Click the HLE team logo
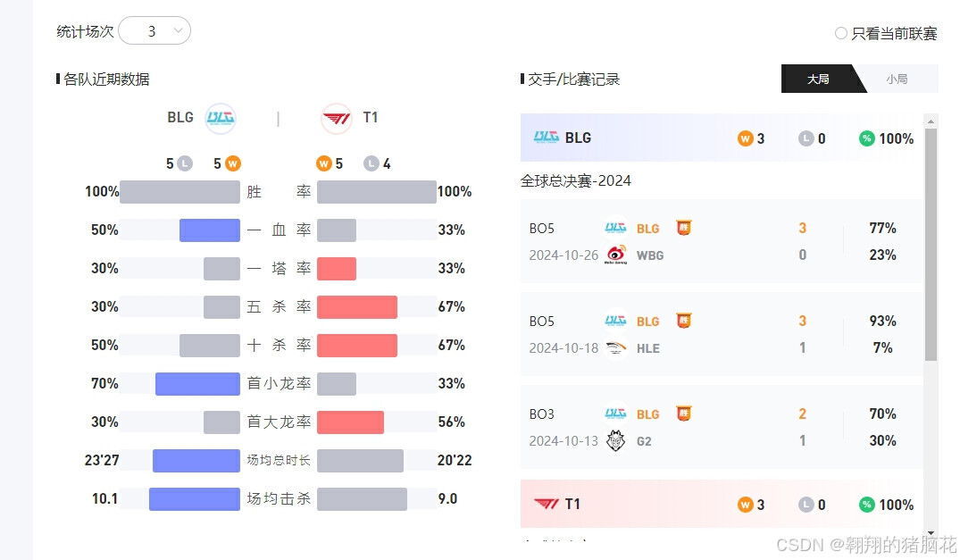The width and height of the screenshot is (960, 560). (615, 348)
